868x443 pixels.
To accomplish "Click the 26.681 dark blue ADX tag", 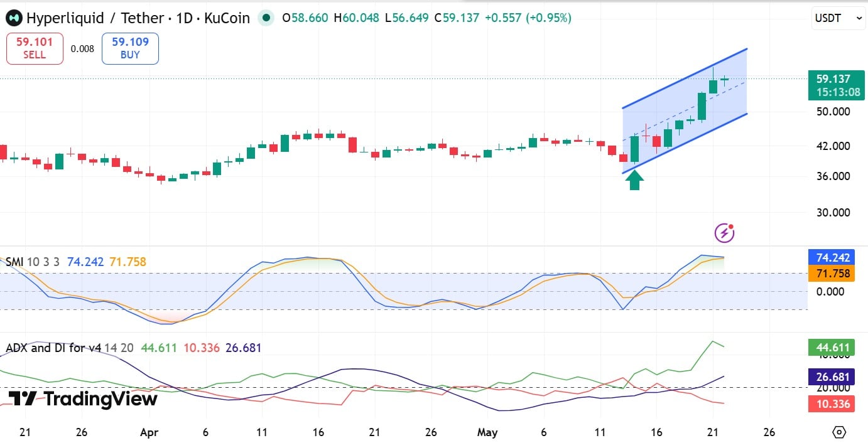I will (832, 377).
